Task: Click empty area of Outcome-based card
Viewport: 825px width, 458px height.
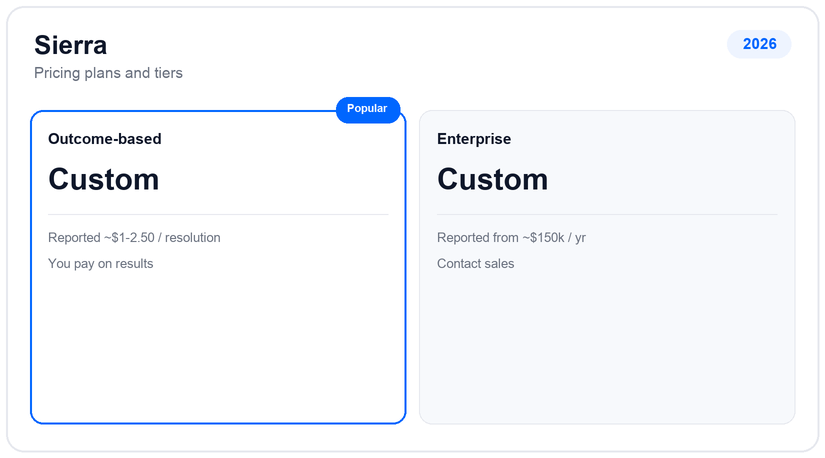Action: 218,347
